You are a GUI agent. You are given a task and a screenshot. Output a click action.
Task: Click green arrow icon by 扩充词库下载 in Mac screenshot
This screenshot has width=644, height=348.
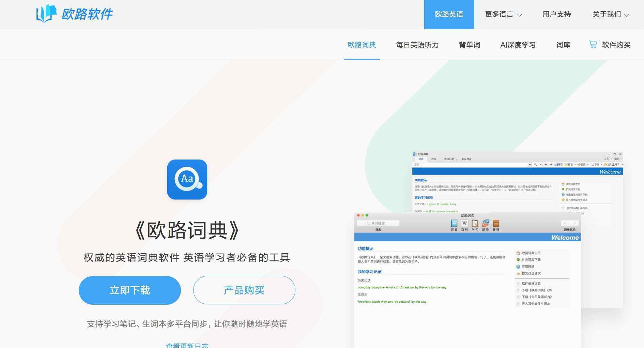point(518,260)
